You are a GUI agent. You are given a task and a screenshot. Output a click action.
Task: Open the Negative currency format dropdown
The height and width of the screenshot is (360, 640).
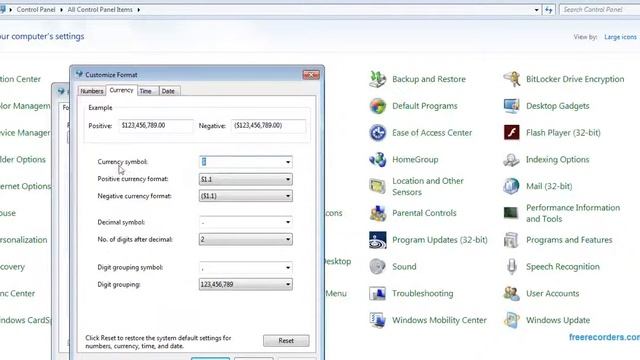[288, 196]
